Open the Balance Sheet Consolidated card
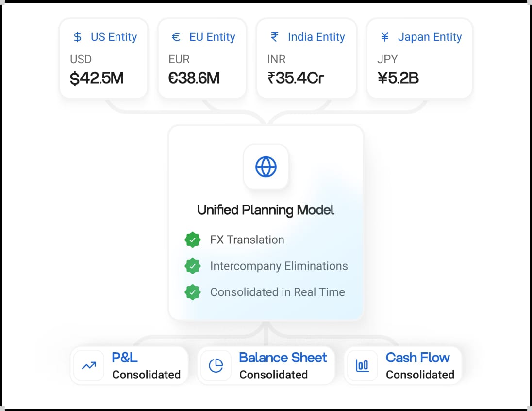Image resolution: width=532 pixels, height=411 pixels. click(x=266, y=365)
